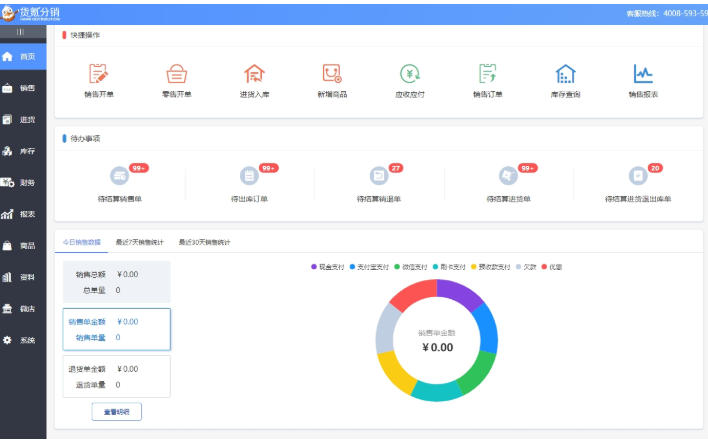Open 待结算销售单 pending item

121,177
